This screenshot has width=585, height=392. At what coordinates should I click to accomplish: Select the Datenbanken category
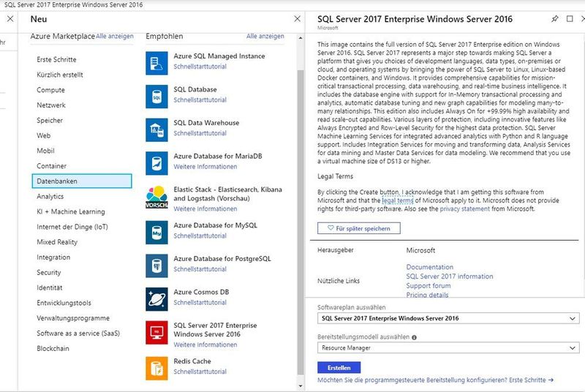(82, 181)
